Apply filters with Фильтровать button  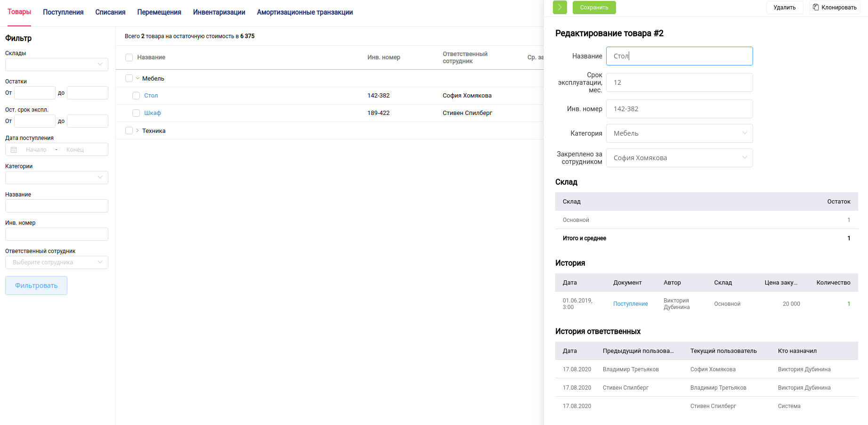click(x=36, y=286)
